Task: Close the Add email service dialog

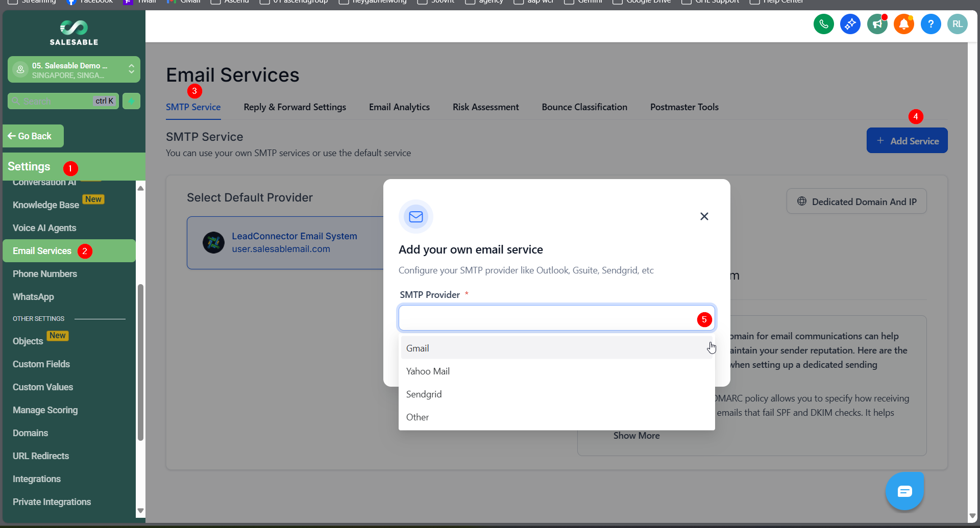Action: [704, 216]
